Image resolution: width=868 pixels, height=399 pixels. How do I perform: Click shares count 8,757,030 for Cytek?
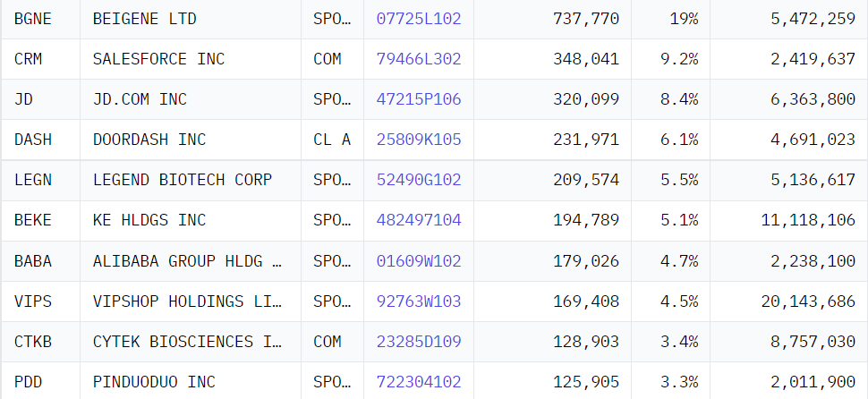coord(813,342)
